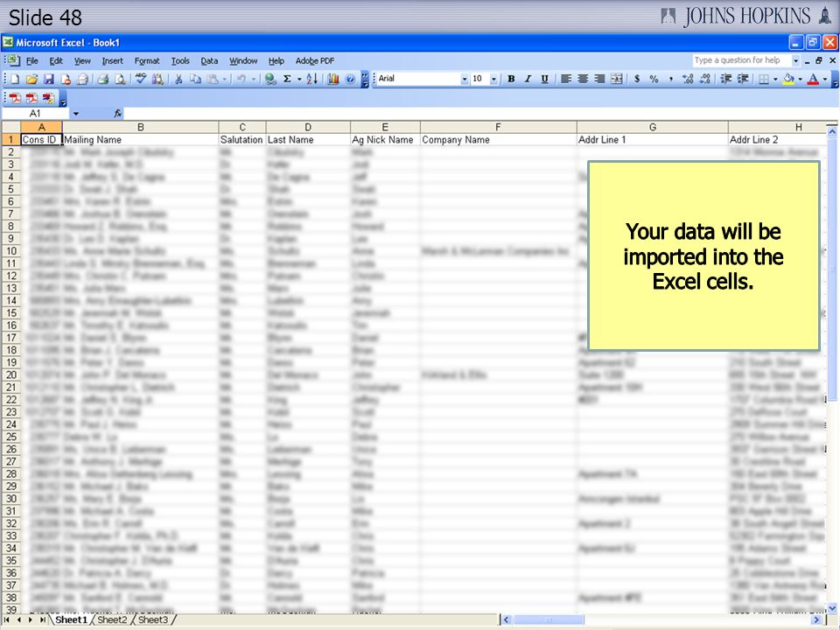Image resolution: width=840 pixels, height=630 pixels.
Task: Select column B header
Action: pos(140,127)
